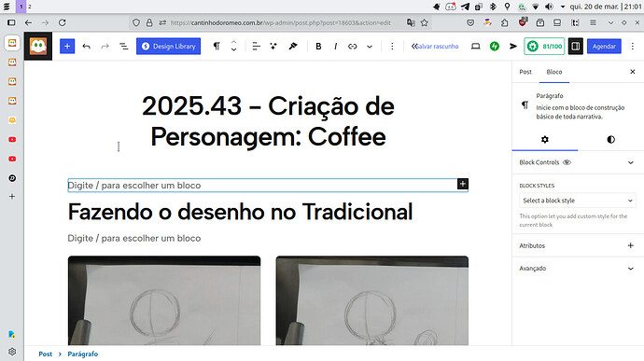Insert a link with the link icon

coord(353,47)
